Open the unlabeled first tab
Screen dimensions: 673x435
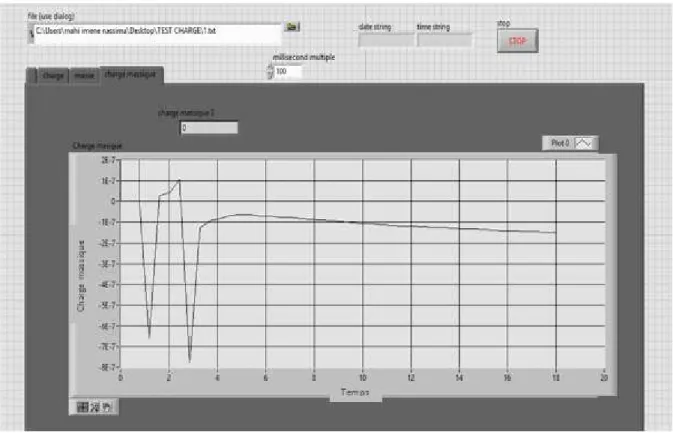coord(32,76)
